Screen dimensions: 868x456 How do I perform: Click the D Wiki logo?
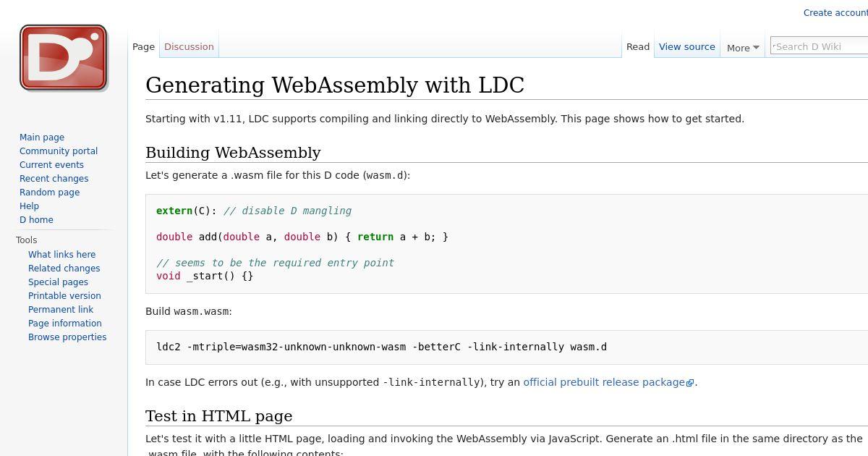pos(64,58)
